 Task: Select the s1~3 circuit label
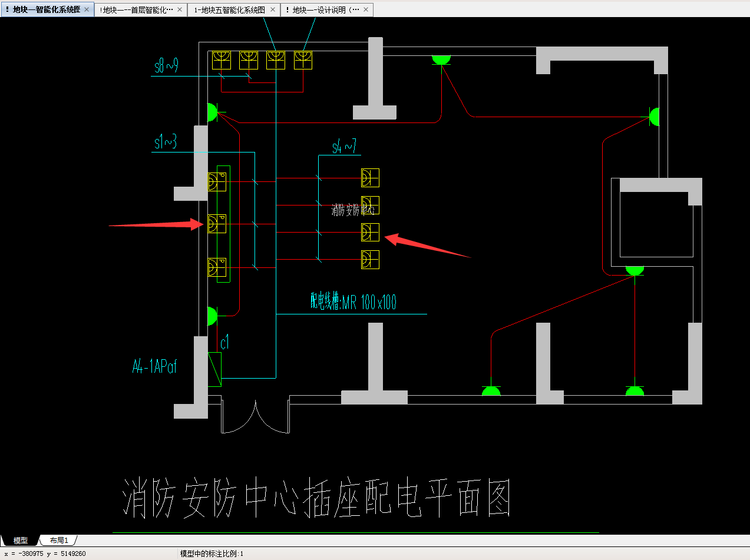(x=166, y=142)
